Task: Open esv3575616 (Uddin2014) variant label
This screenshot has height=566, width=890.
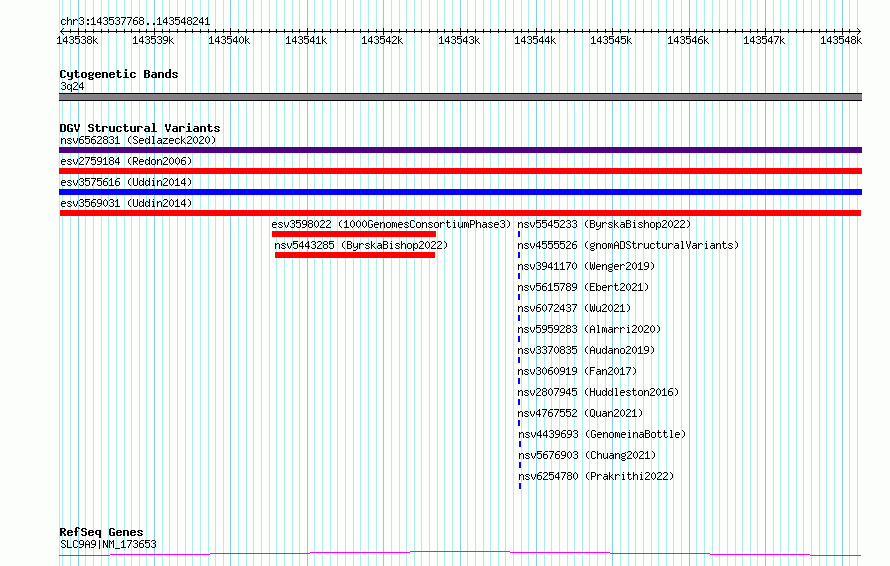Action: click(x=126, y=182)
